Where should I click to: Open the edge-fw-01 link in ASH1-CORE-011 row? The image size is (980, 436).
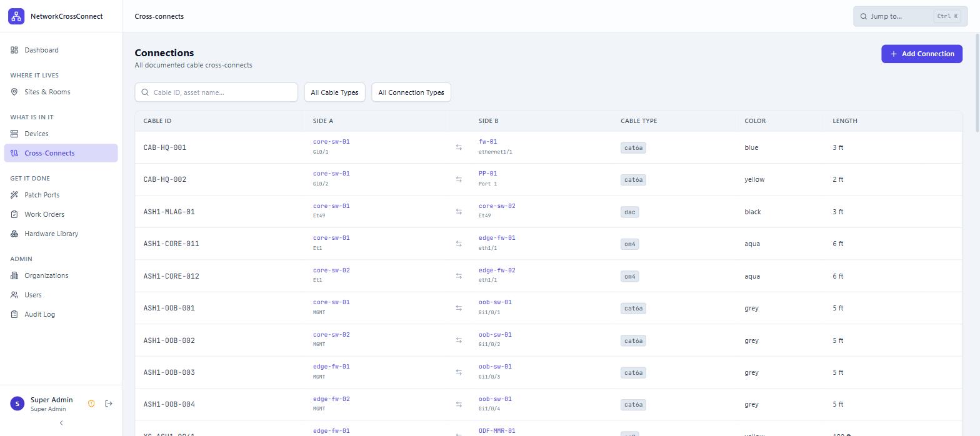coord(497,238)
